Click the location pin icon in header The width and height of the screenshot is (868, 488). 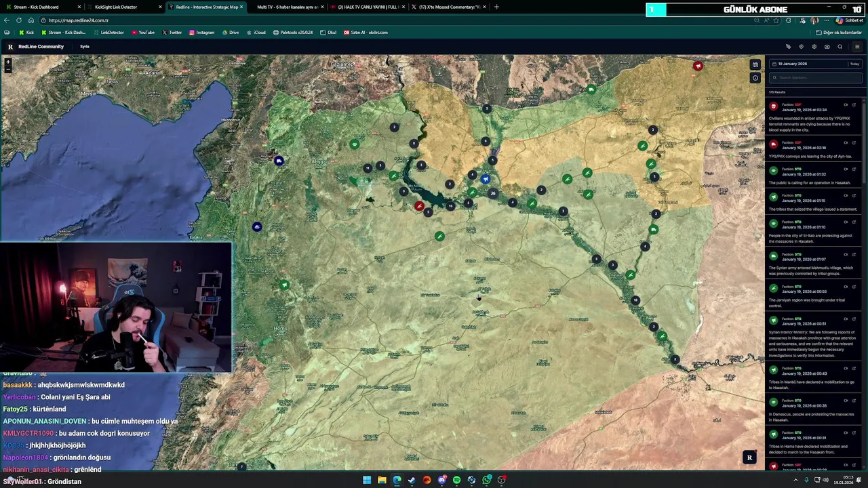coord(801,47)
